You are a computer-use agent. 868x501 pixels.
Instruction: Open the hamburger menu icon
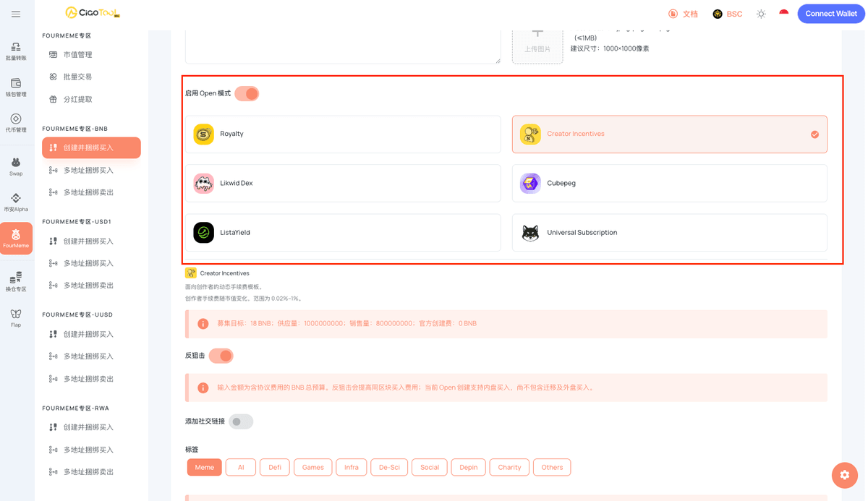tap(15, 14)
